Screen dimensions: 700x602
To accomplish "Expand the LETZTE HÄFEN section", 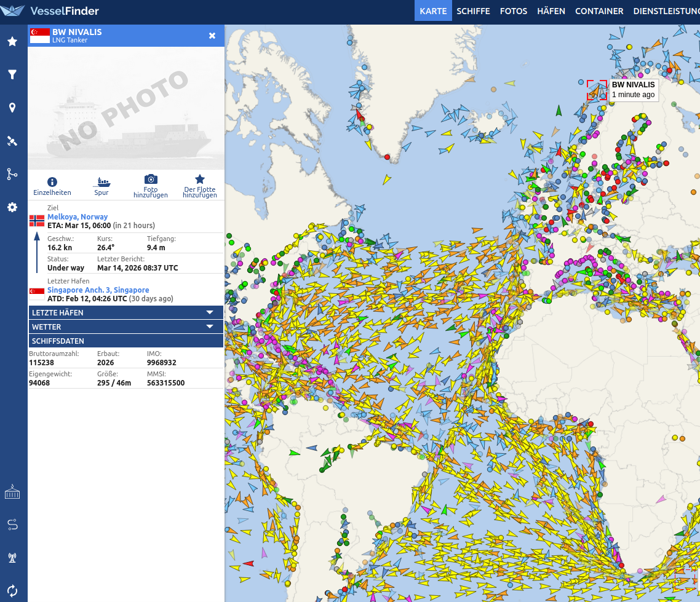I will [126, 313].
